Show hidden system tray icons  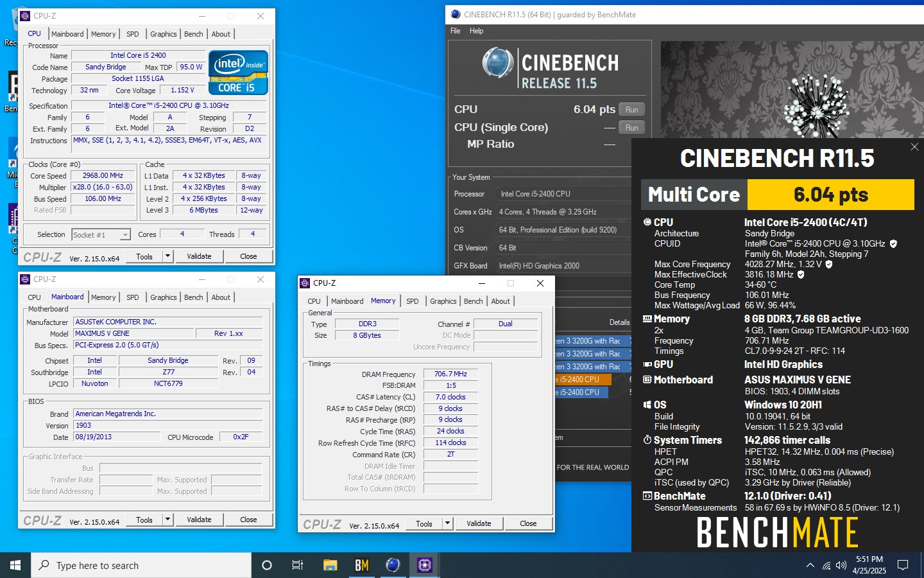[810, 566]
